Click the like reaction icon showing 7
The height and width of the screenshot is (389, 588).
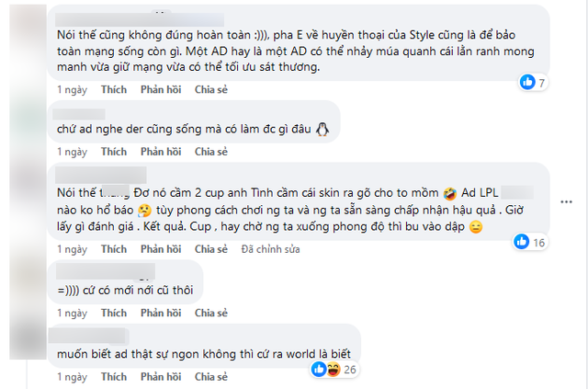coord(527,82)
